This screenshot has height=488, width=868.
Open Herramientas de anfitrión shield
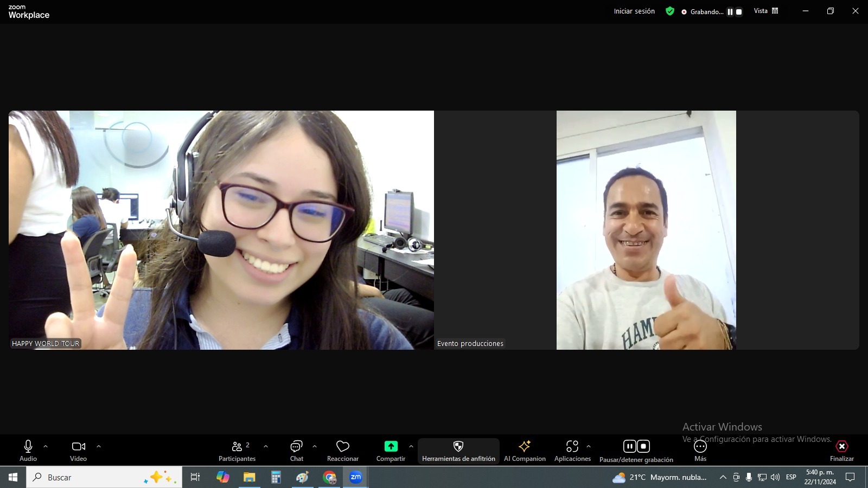[x=458, y=451]
